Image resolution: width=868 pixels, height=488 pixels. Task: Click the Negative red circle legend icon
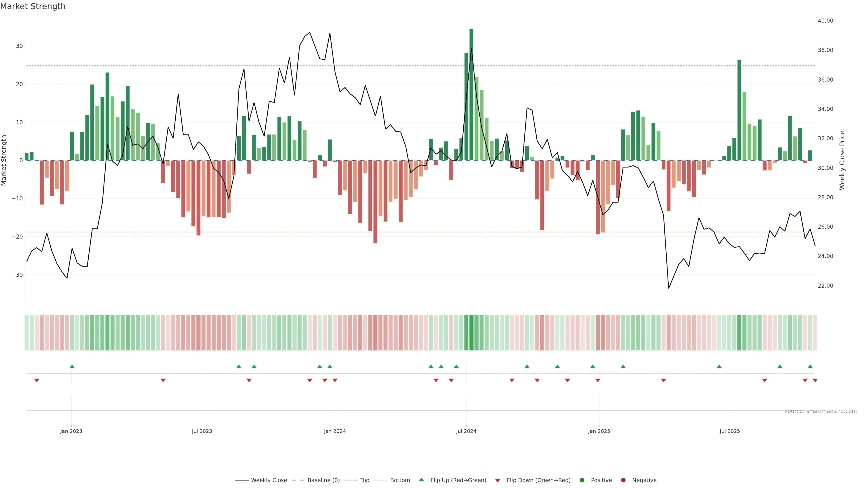623,480
